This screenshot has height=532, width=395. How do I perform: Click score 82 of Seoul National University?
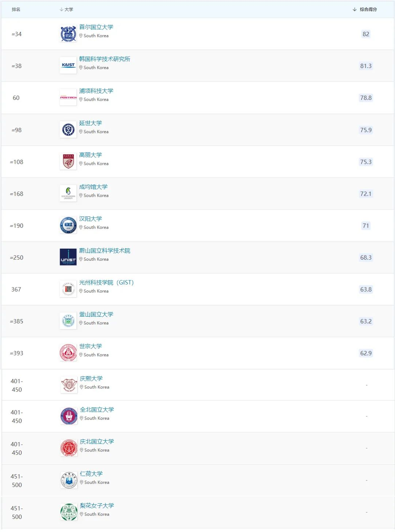pos(366,34)
